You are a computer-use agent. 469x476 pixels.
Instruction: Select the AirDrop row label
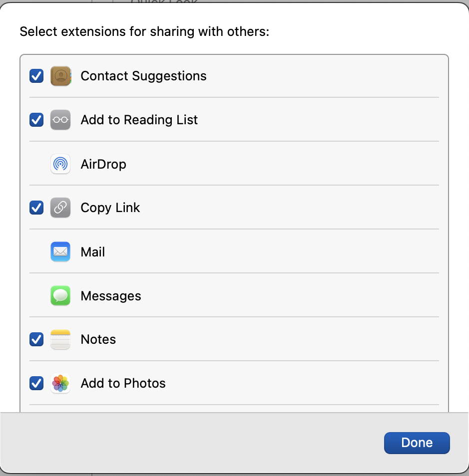pos(103,164)
